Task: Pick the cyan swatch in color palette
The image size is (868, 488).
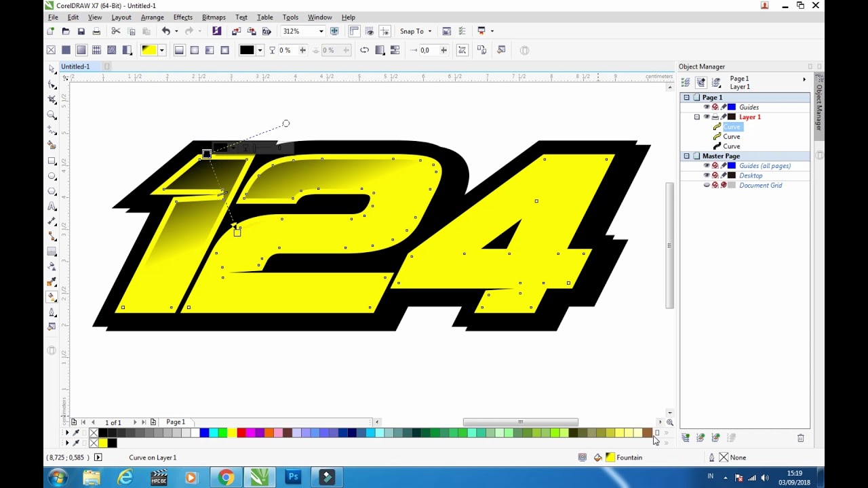Action: pyautogui.click(x=213, y=433)
